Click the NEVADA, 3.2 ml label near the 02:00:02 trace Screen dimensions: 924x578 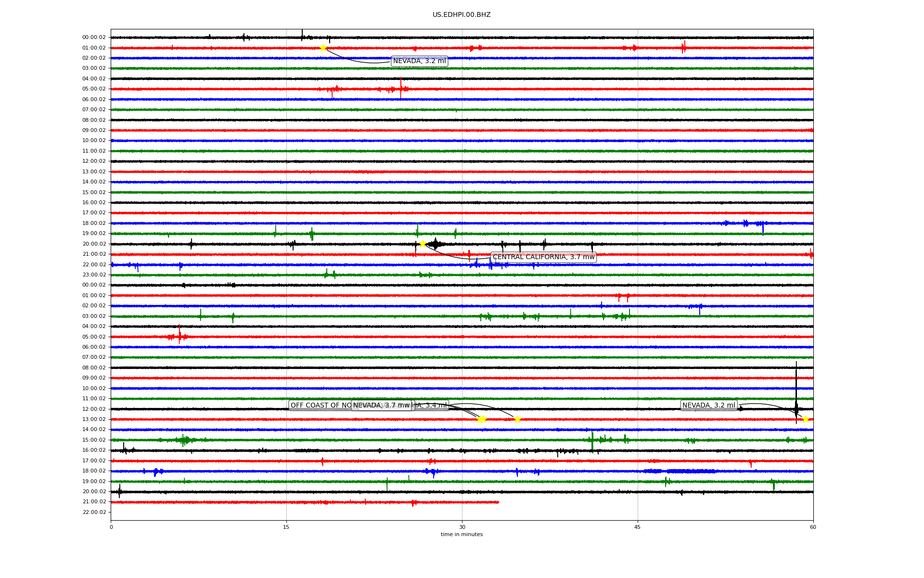pyautogui.click(x=419, y=61)
